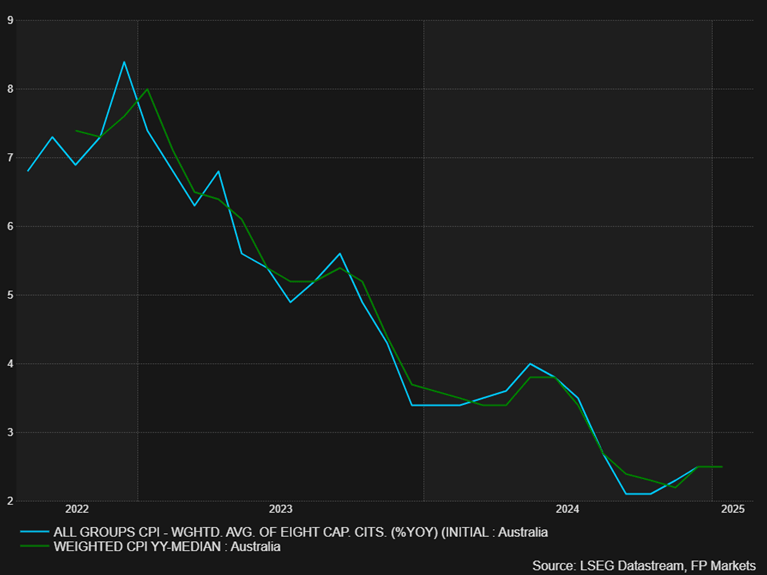The image size is (767, 575).
Task: Click the 2023 x-axis label
Action: 281,509
